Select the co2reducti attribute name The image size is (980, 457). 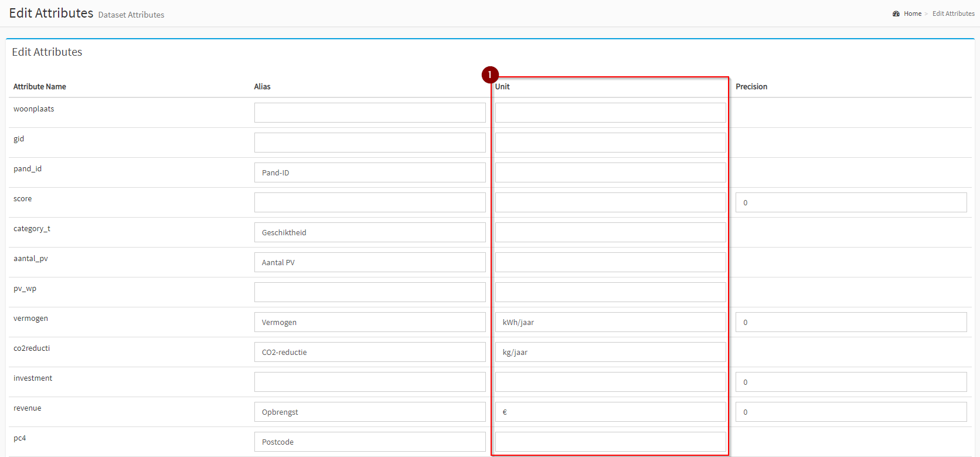[x=32, y=348]
